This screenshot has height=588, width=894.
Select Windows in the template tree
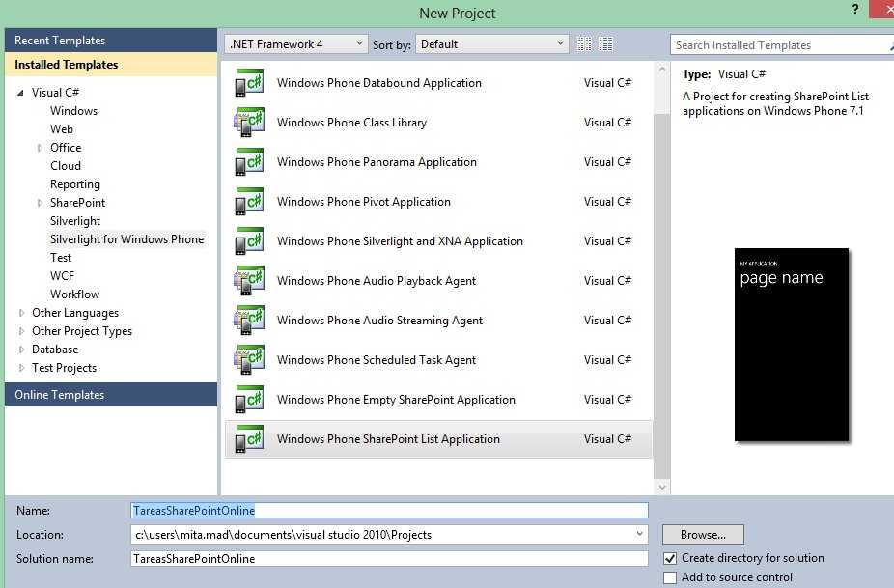(73, 111)
